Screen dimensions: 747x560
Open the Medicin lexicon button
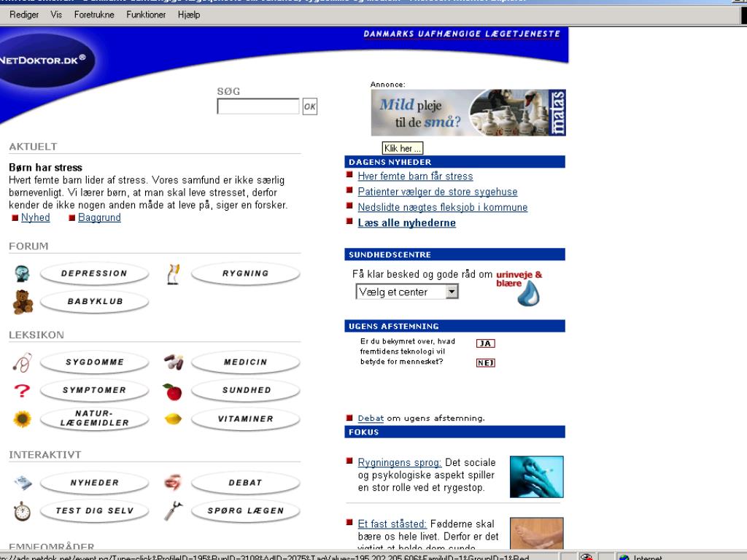coord(245,362)
